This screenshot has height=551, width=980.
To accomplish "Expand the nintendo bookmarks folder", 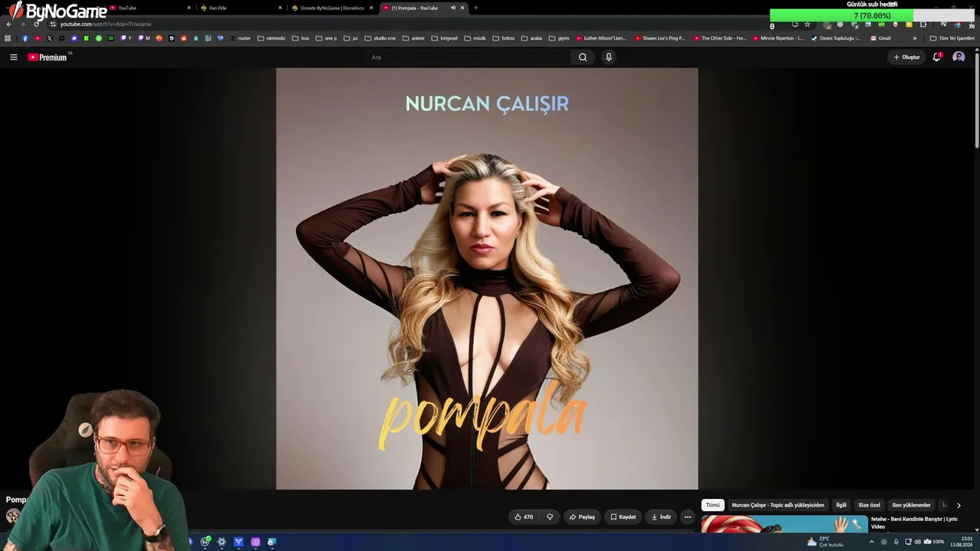I will [x=271, y=38].
